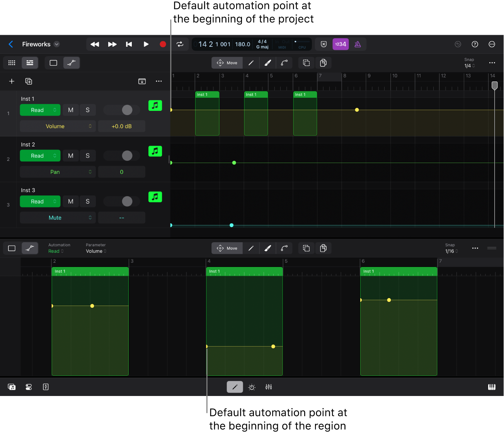504x435 pixels.
Task: Click the browser icon in bottom bar
Action: pos(12,387)
